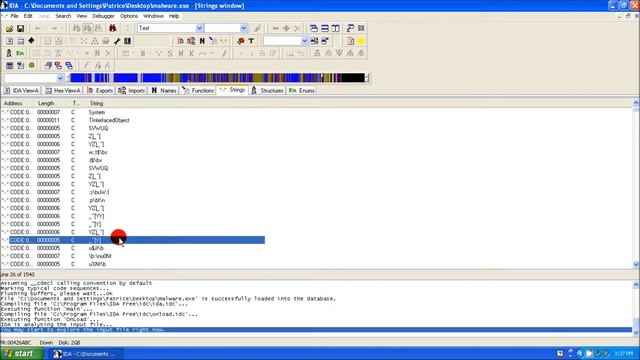Open the empty dropdown right of Text combo

pos(243,28)
